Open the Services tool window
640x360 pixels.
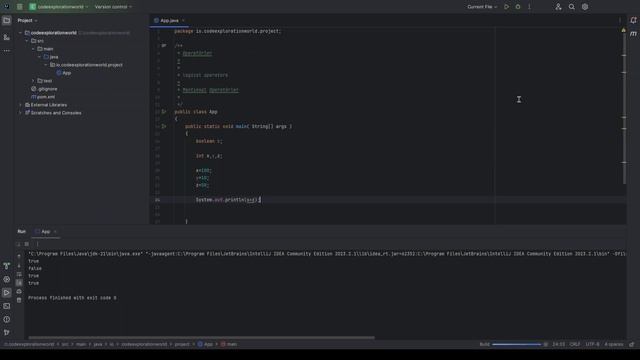[x=7, y=280]
